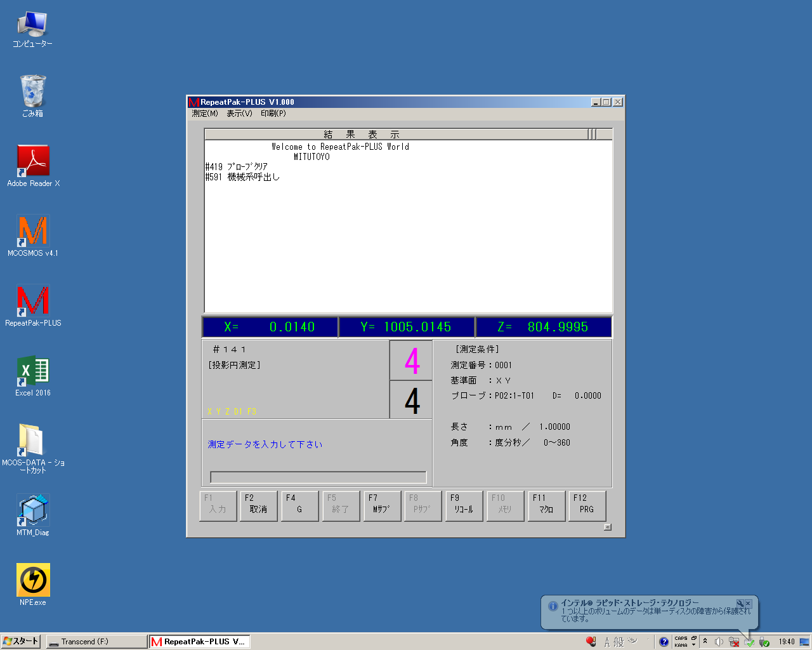The height and width of the screenshot is (650, 812).
Task: Click the F11 マクロ macro button
Action: click(547, 506)
